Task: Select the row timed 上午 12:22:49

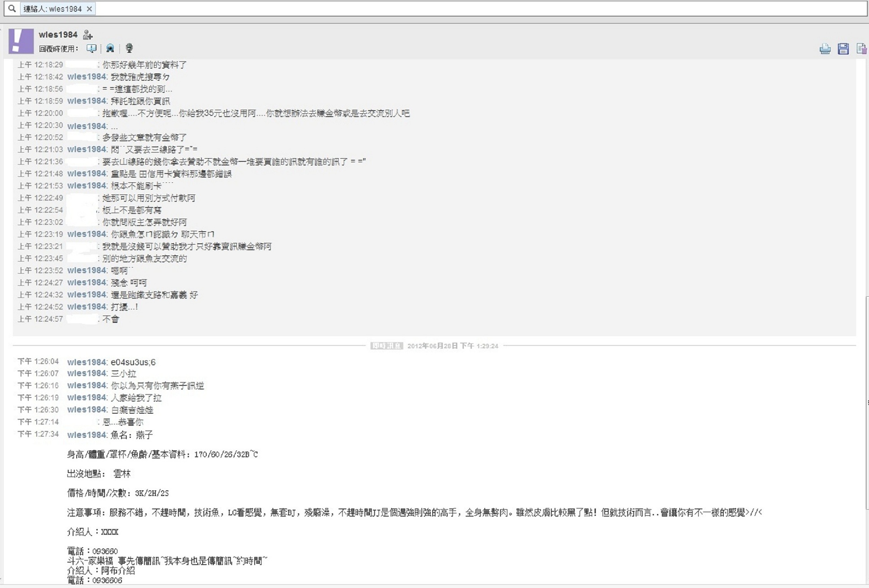Action: [x=106, y=198]
